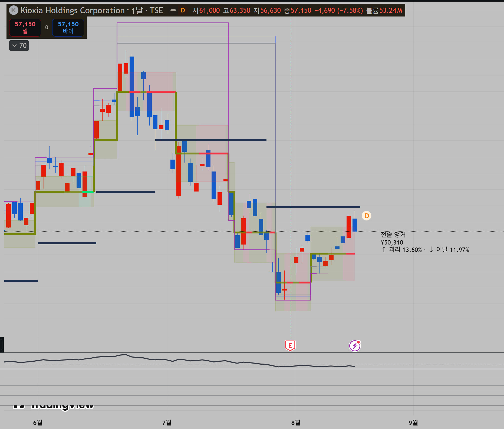This screenshot has height=429, width=504.
Task: Click the 9월 label on the time axis
Action: pyautogui.click(x=413, y=423)
